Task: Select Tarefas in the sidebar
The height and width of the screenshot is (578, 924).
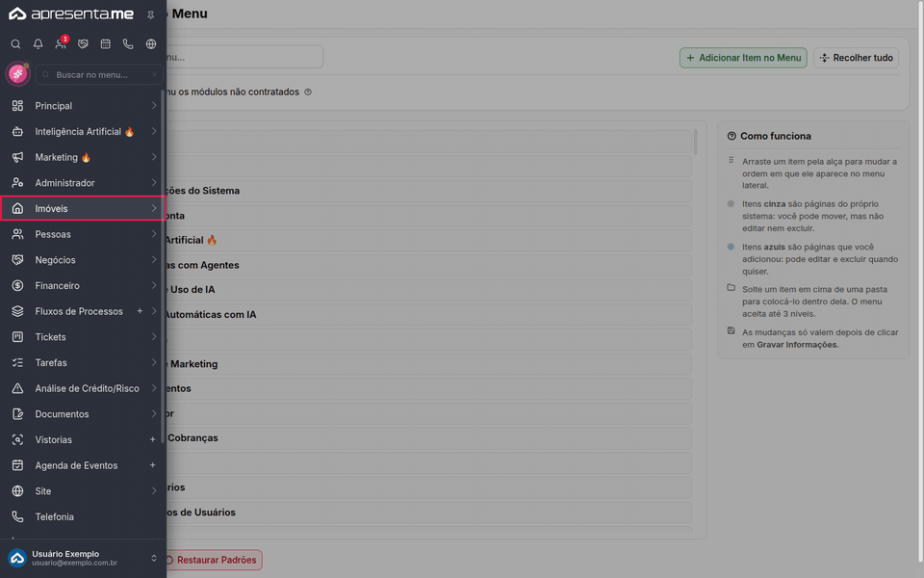Action: [x=81, y=363]
